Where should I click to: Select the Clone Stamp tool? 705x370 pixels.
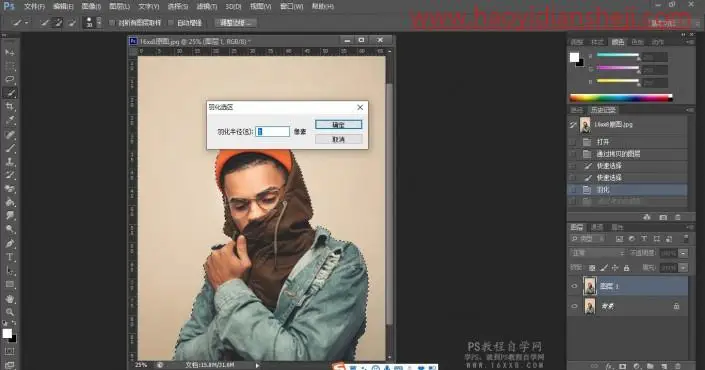point(10,162)
